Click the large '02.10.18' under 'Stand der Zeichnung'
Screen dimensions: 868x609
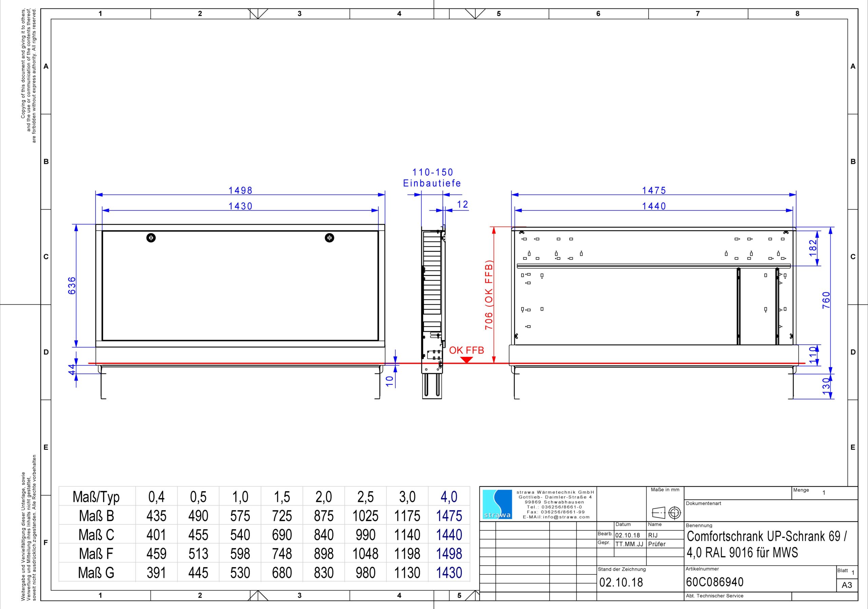(x=621, y=582)
